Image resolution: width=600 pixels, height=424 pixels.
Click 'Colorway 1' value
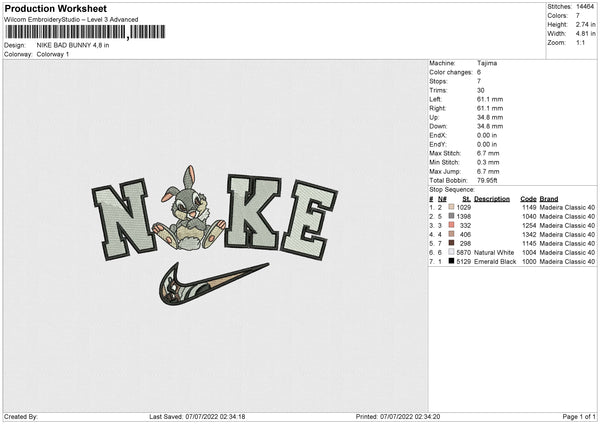(53, 54)
